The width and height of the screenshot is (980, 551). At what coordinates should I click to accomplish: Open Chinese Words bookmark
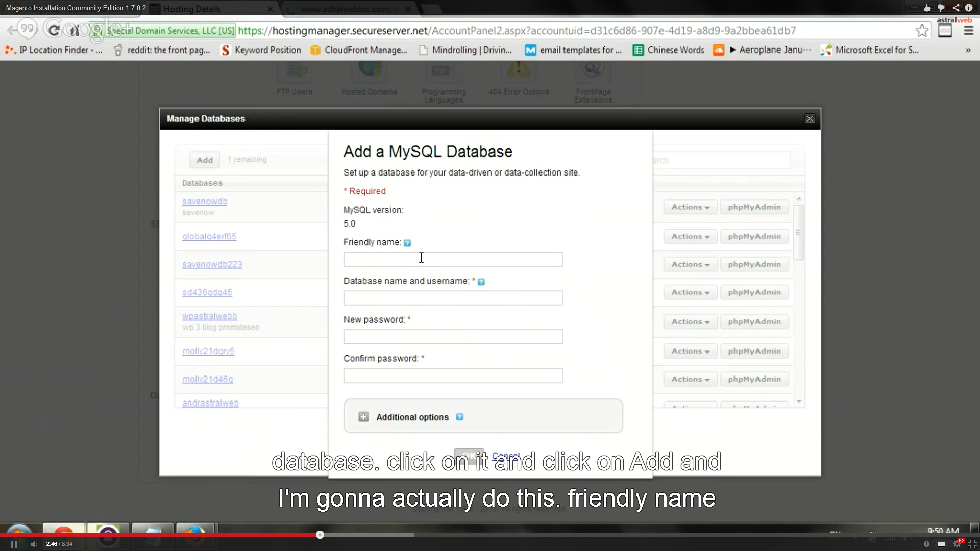point(668,50)
